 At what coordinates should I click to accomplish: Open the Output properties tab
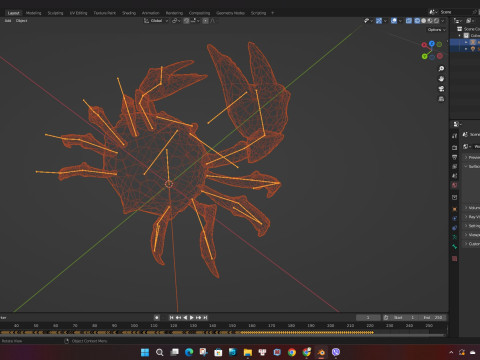(454, 157)
